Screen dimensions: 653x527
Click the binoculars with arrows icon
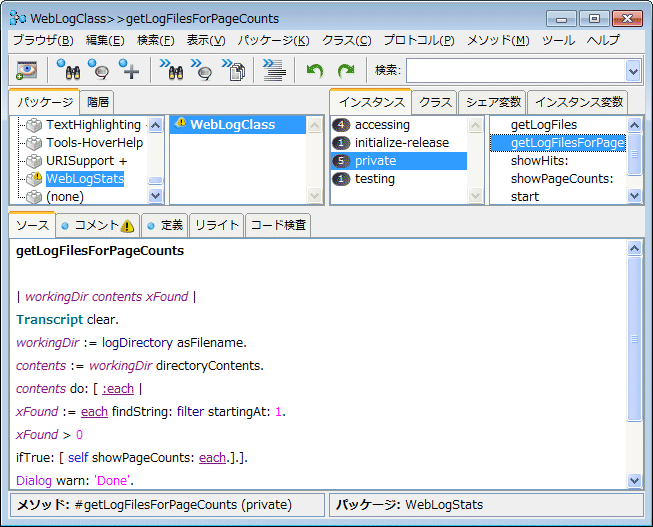[172, 69]
